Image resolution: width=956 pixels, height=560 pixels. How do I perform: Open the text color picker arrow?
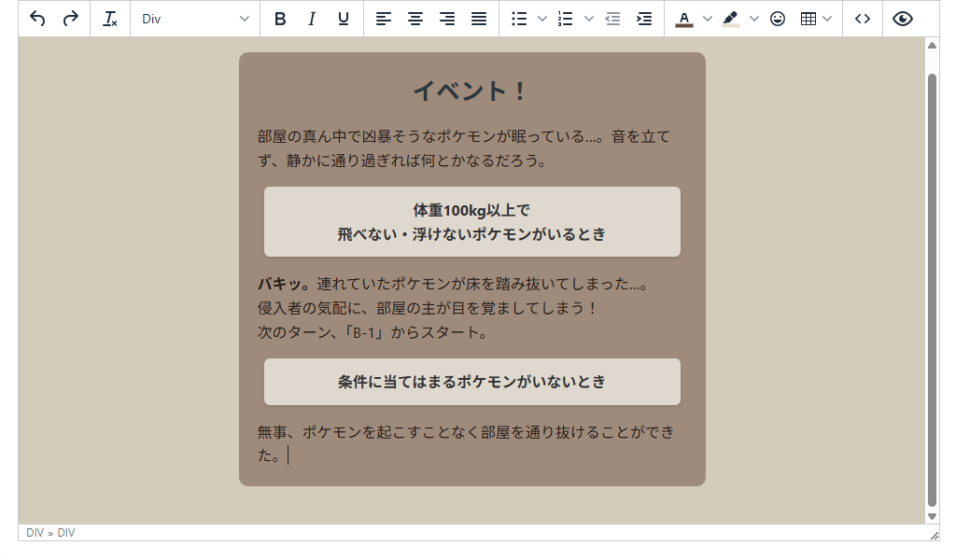point(708,19)
